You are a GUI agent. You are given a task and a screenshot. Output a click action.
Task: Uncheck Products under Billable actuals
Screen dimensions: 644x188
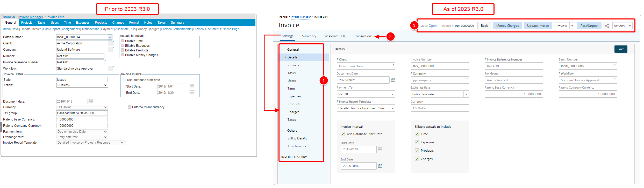(417, 151)
